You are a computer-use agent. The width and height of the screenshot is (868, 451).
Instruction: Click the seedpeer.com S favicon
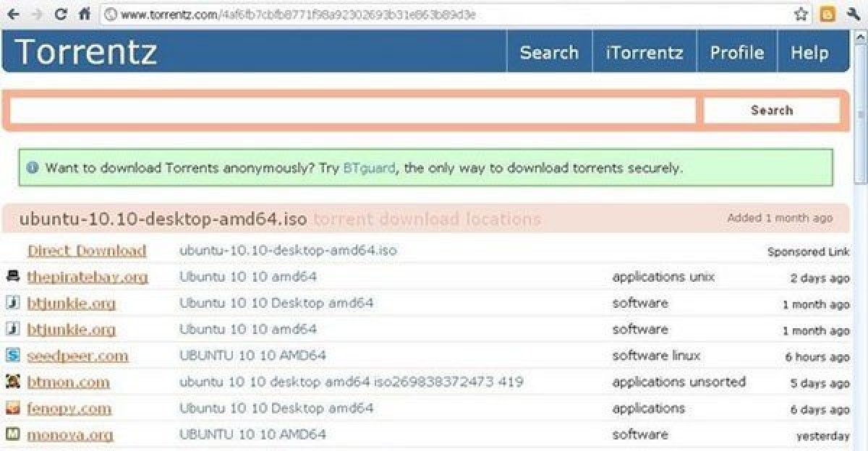tap(12, 355)
